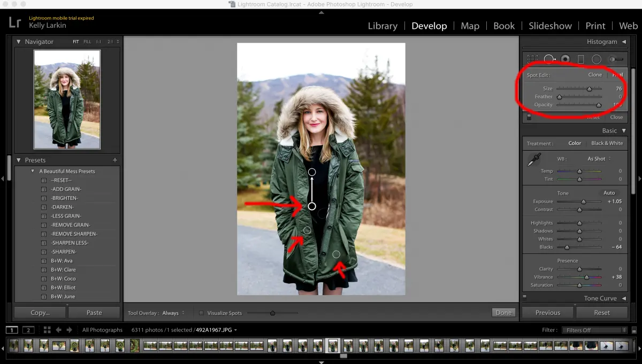
Task: Click Auto tone button
Action: (609, 192)
